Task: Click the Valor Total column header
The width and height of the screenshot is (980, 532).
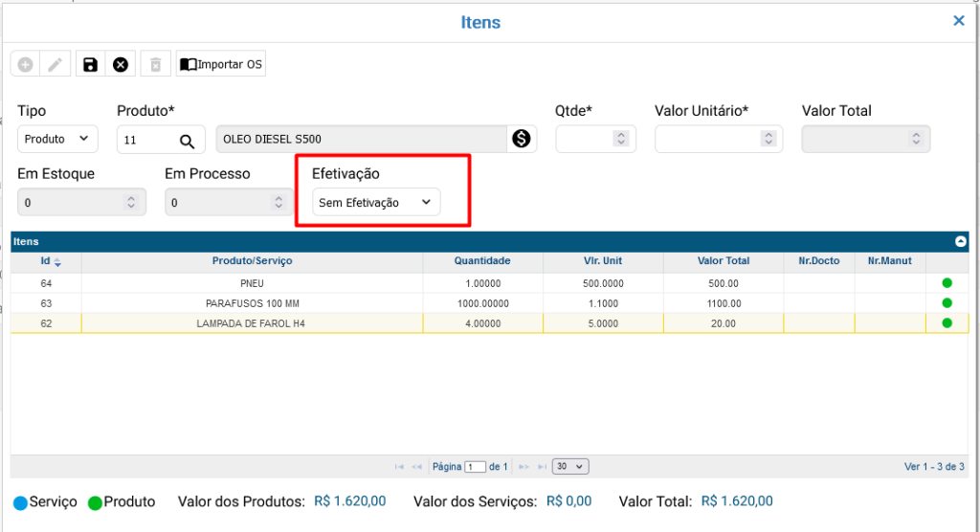Action: 724,261
